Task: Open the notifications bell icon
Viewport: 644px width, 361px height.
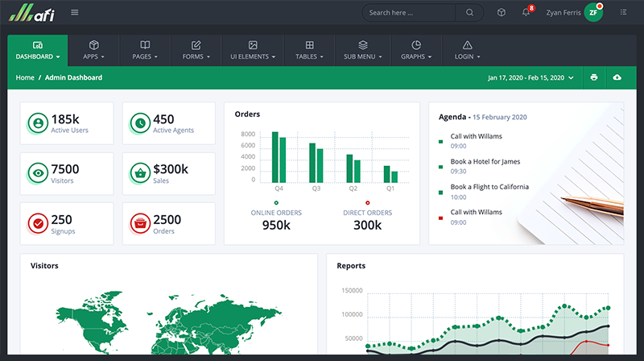Action: (526, 13)
